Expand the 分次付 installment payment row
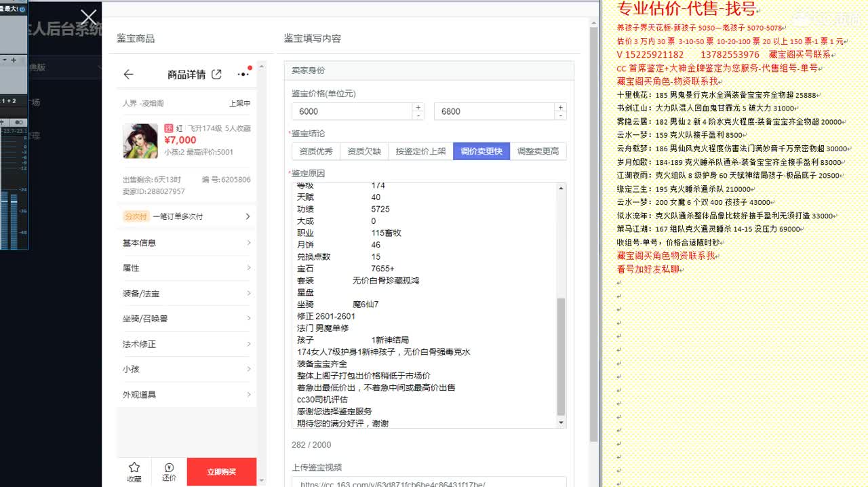This screenshot has height=487, width=868. pos(187,216)
